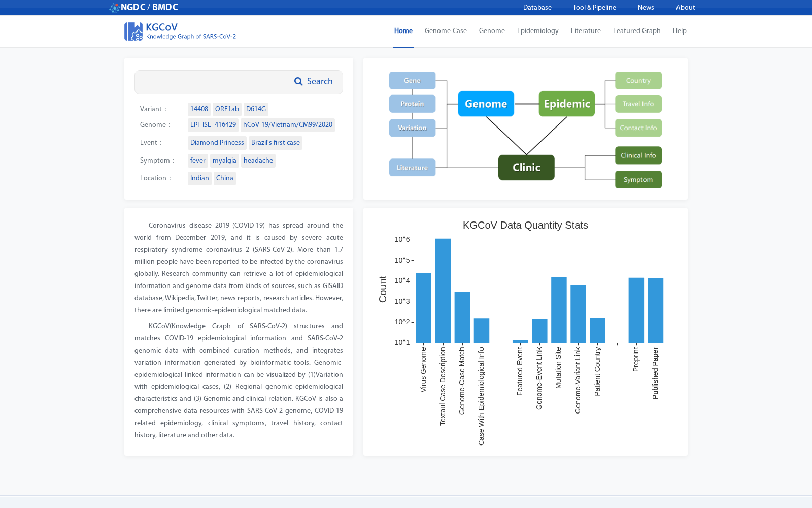This screenshot has height=508, width=812.
Task: Click the Genome-Case Match bar
Action: click(x=462, y=317)
